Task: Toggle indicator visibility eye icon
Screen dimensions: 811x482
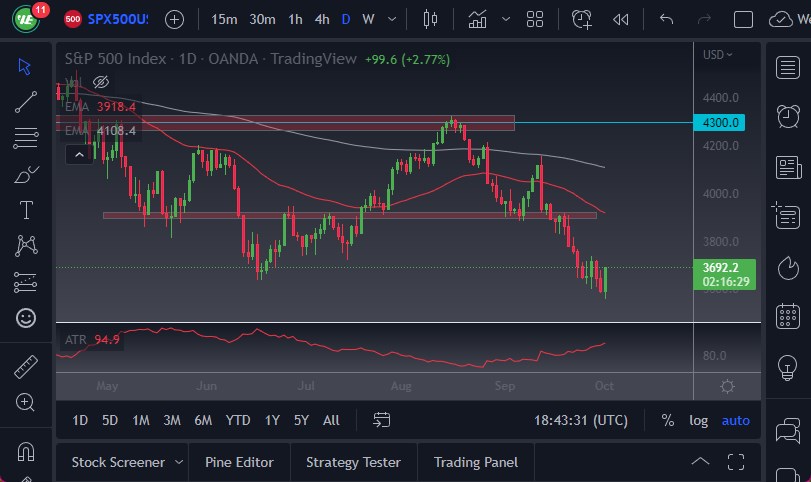Action: pos(100,81)
